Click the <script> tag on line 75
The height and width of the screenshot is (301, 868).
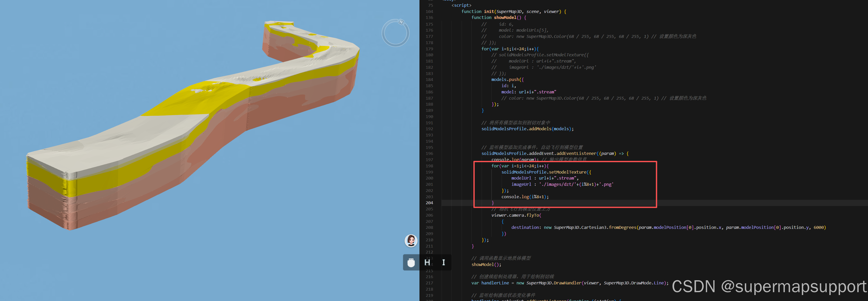(x=461, y=5)
